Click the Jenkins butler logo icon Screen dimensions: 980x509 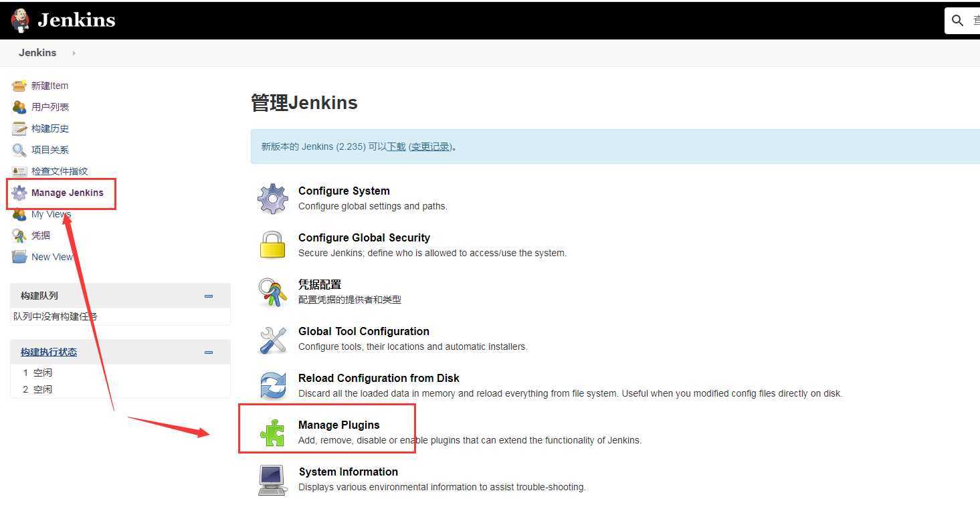[20, 20]
